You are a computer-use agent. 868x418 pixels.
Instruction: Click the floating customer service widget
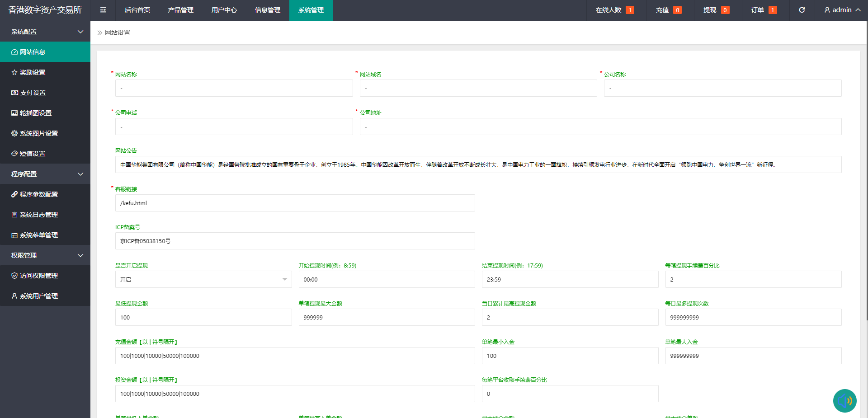click(844, 400)
